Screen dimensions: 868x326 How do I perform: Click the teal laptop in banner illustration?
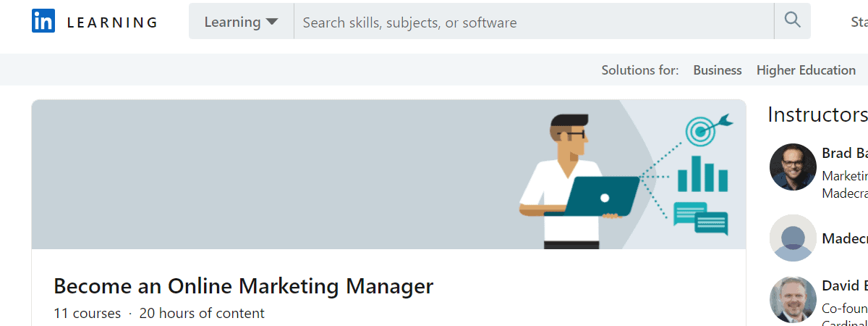pos(602,196)
